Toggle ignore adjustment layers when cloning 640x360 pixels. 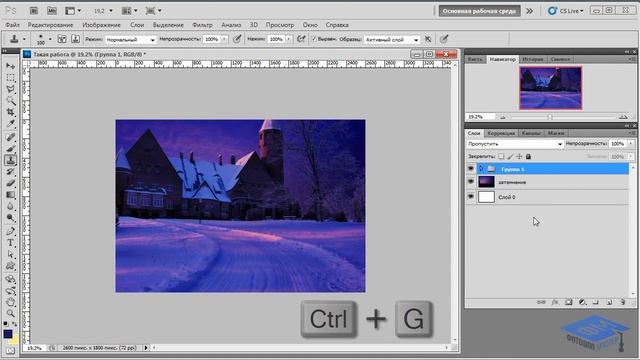(428, 39)
